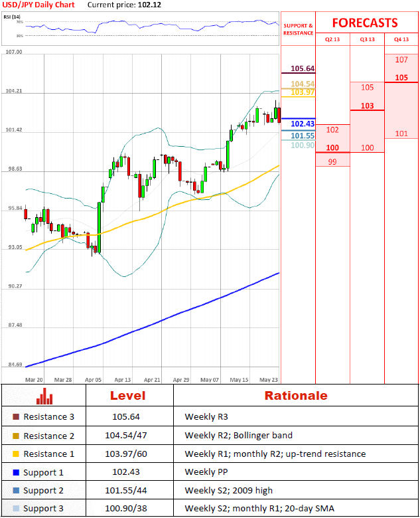Click the Level column header

[x=128, y=396]
